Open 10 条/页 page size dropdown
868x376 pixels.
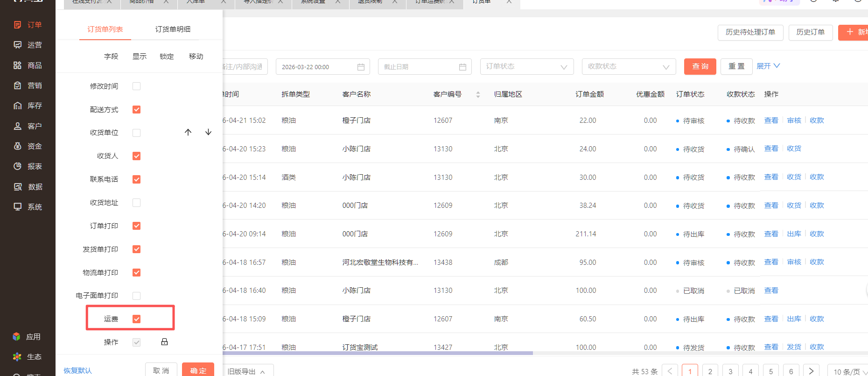point(848,371)
